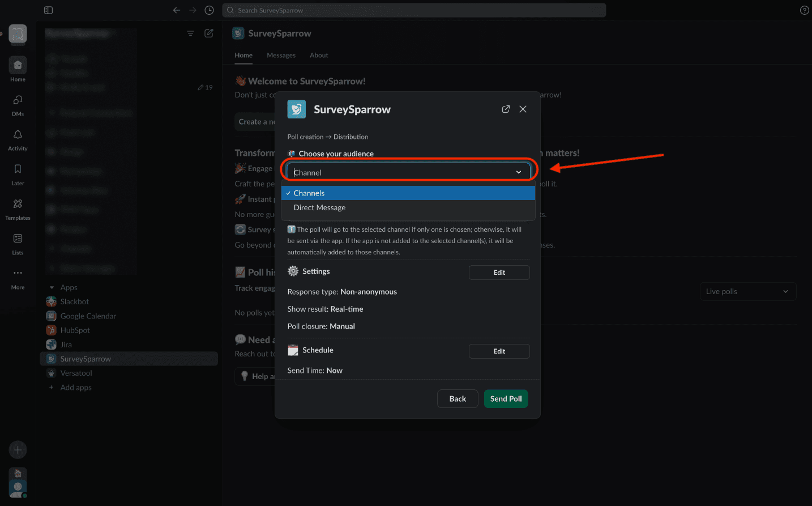Viewport: 812px width, 506px height.
Task: Click the Send Poll button
Action: [506, 399]
